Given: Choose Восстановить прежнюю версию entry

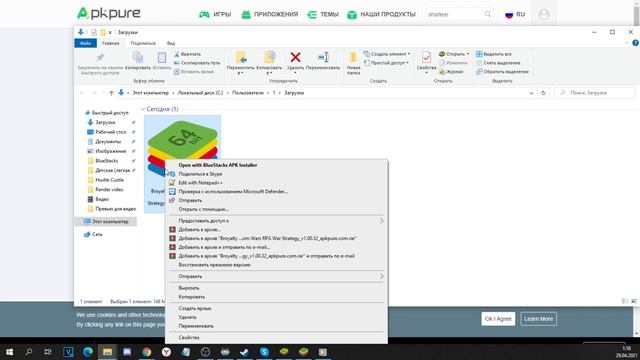Looking at the screenshot, I should click(214, 265).
